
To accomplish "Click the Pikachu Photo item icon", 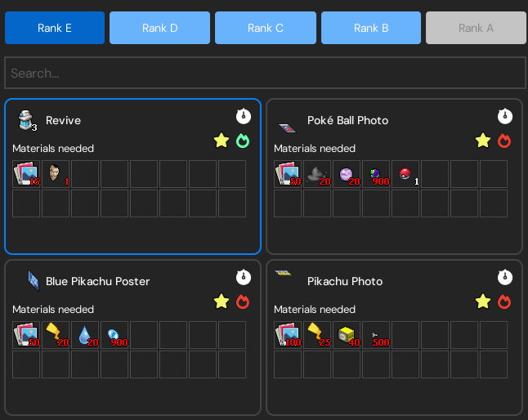I will (284, 273).
